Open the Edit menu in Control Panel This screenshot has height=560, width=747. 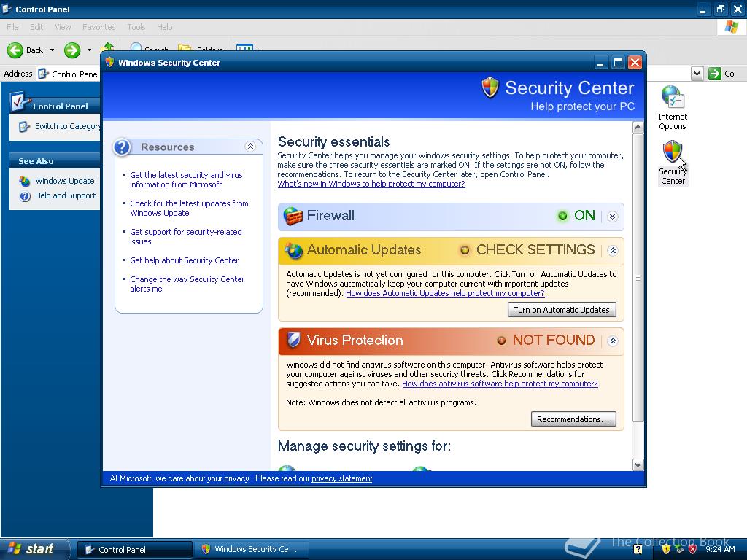tap(36, 27)
